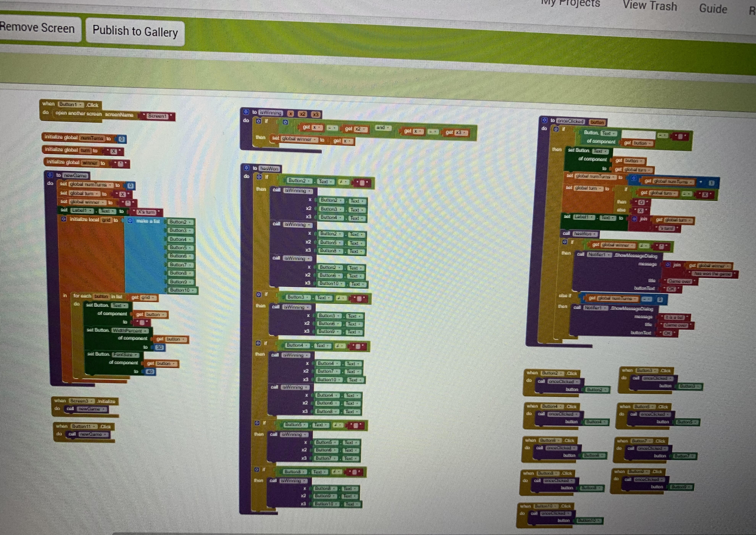Viewport: 756px width, 535px height.
Task: Open the gear icon on newGame procedure
Action: click(x=50, y=175)
